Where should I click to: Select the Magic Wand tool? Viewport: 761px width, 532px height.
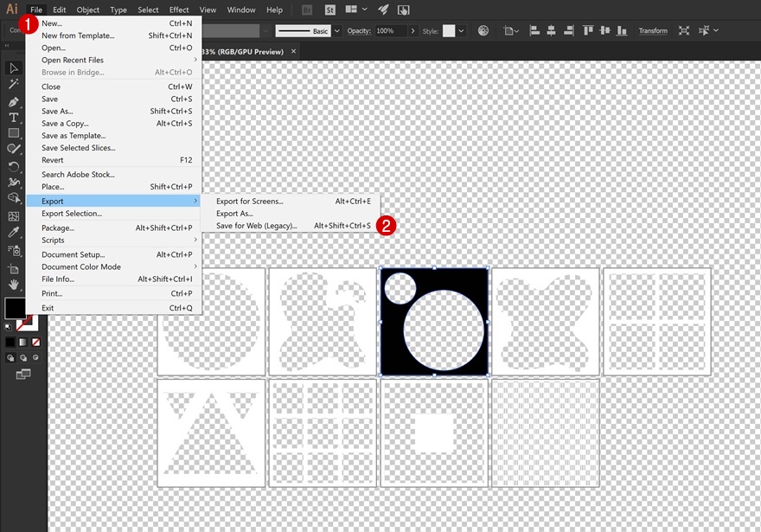pyautogui.click(x=14, y=84)
